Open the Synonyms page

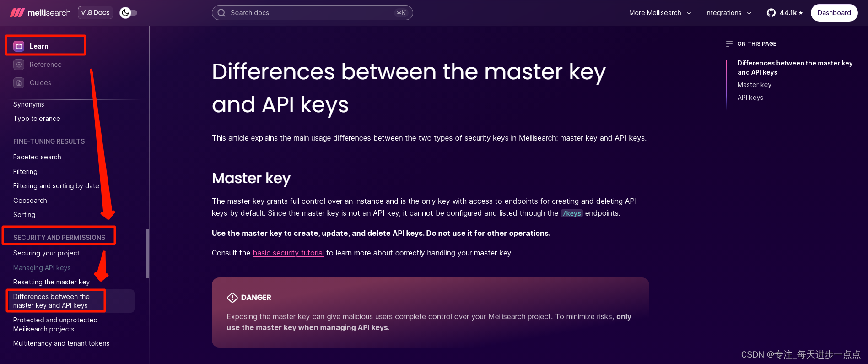click(x=29, y=104)
